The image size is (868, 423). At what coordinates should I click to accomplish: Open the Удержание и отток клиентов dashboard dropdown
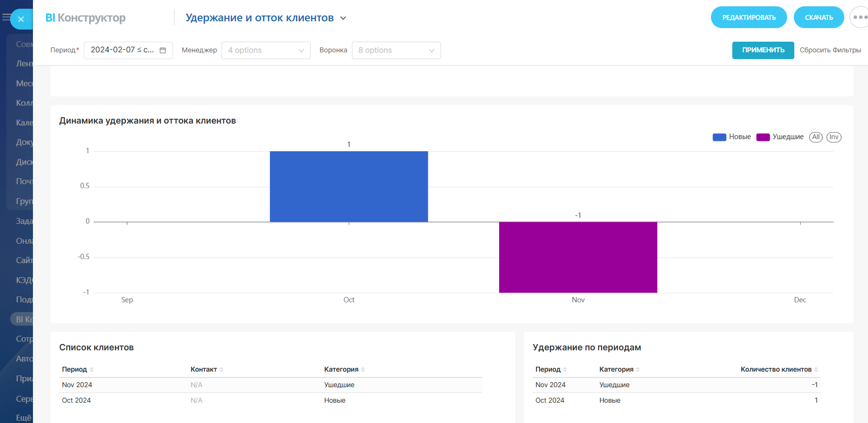point(343,18)
